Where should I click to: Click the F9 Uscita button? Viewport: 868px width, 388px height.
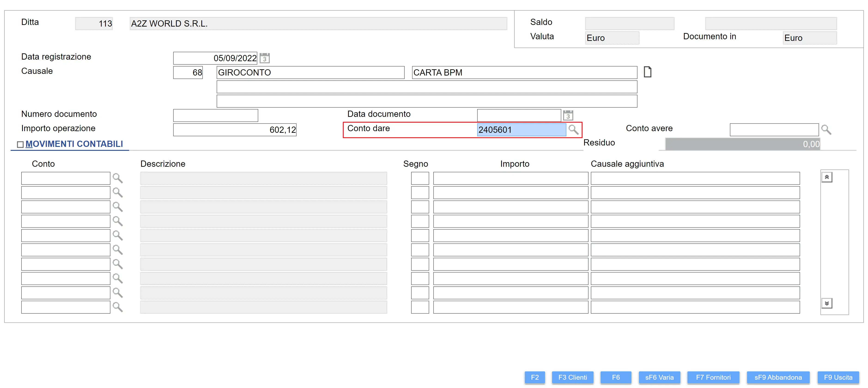click(x=838, y=377)
